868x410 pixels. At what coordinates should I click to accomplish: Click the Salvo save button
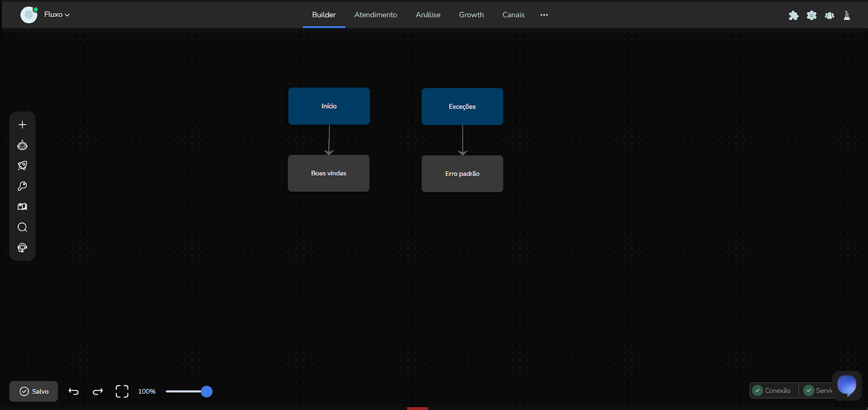point(34,392)
